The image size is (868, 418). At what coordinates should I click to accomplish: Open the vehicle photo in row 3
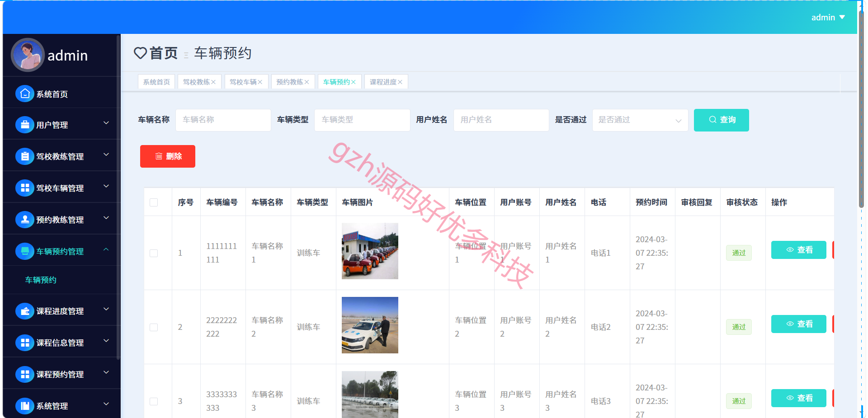[370, 394]
